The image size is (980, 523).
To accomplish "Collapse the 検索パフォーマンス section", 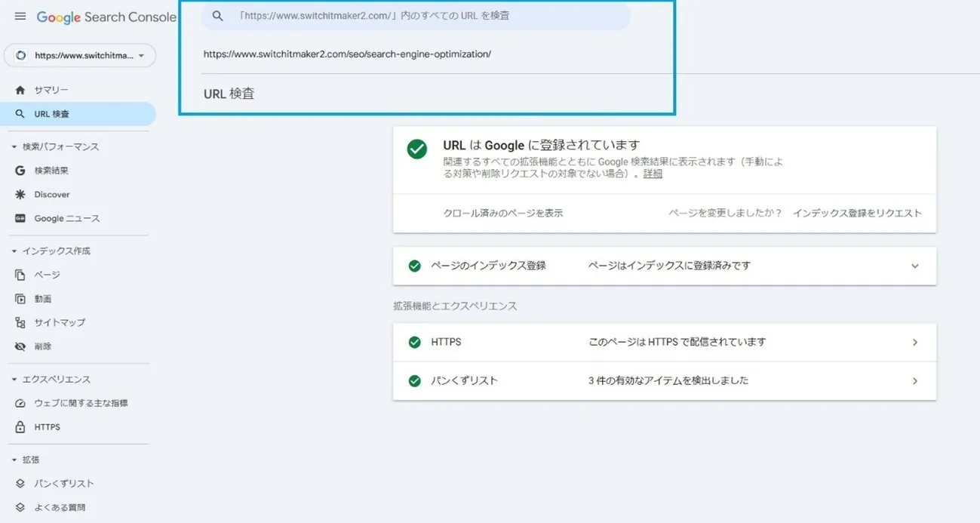I will pyautogui.click(x=14, y=146).
